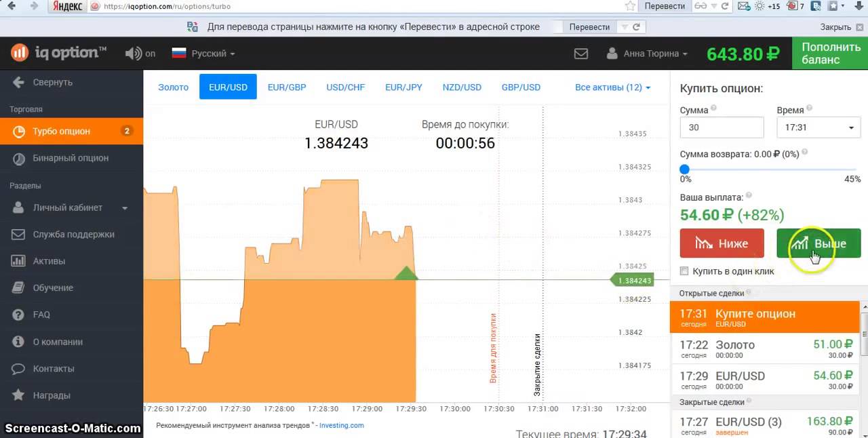Screen dimensions: 868x438
Task: Open the mail envelope browser extension
Action: tap(744, 6)
